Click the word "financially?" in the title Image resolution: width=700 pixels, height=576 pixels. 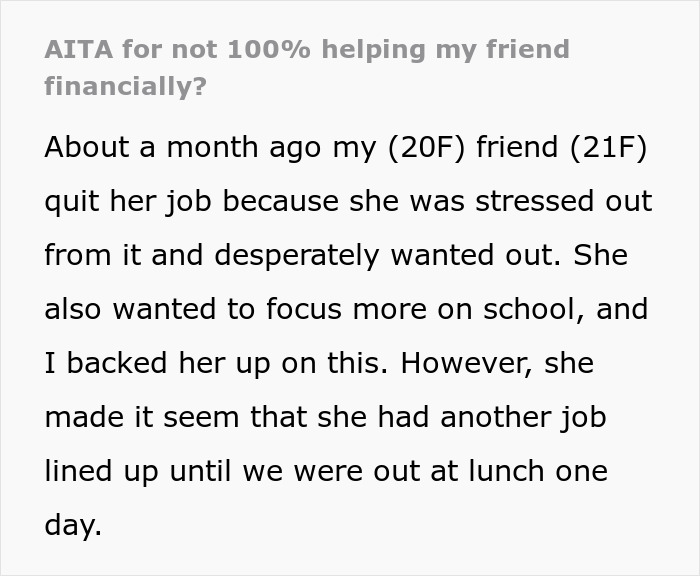click(x=126, y=86)
